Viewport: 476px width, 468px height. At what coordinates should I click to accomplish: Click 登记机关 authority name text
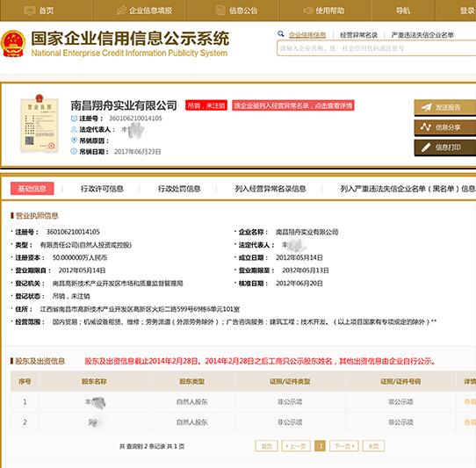tap(118, 284)
